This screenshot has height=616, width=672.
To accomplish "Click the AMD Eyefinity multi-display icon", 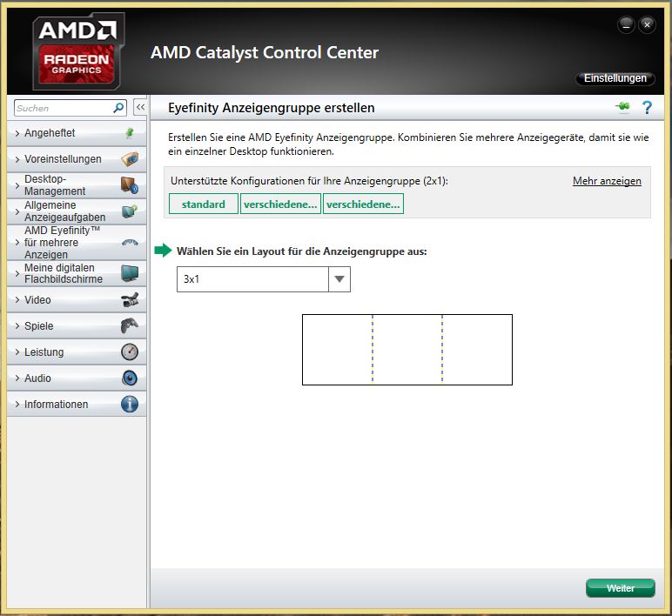I will [130, 243].
